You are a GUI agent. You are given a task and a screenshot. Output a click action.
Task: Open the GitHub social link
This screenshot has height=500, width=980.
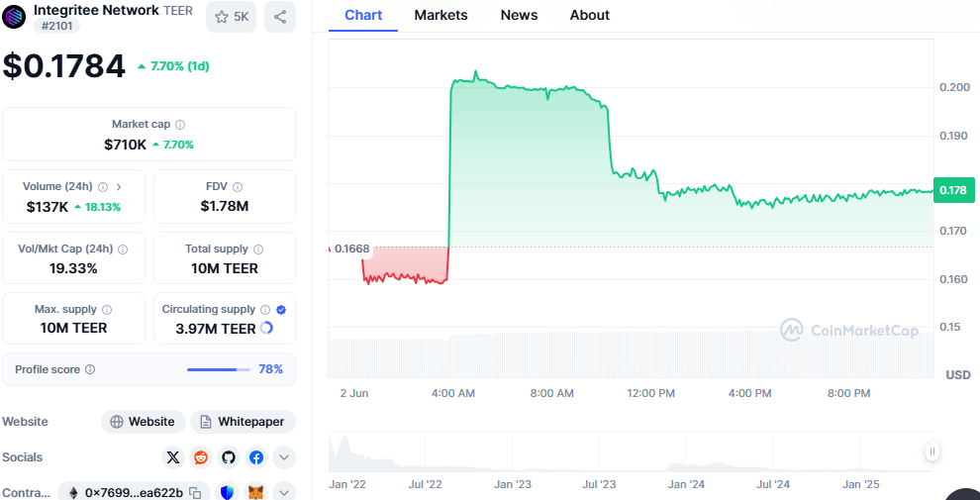[x=229, y=457]
